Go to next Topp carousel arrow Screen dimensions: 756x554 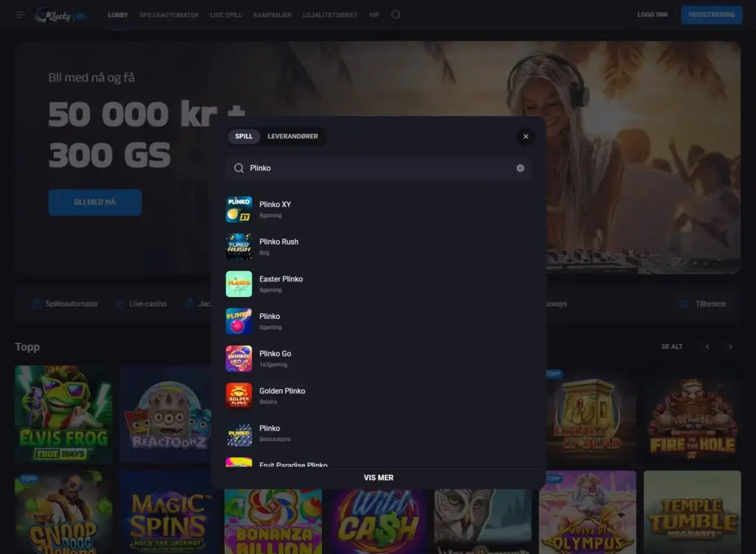pos(730,346)
